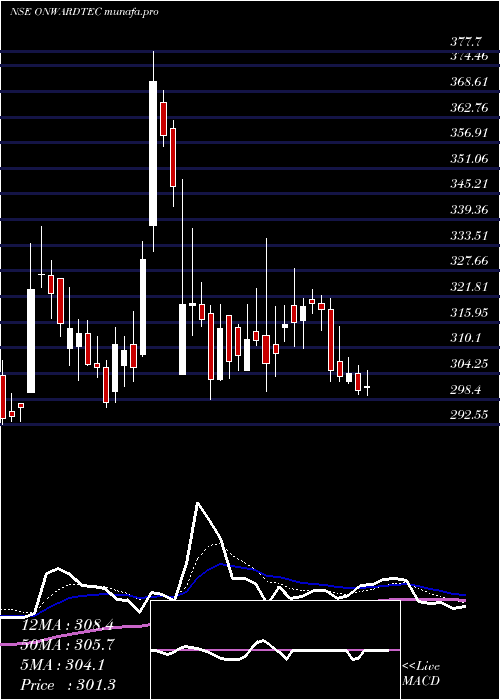500x700 pixels.
Task: Click the peak of the white indicator line
Action: click(197, 503)
